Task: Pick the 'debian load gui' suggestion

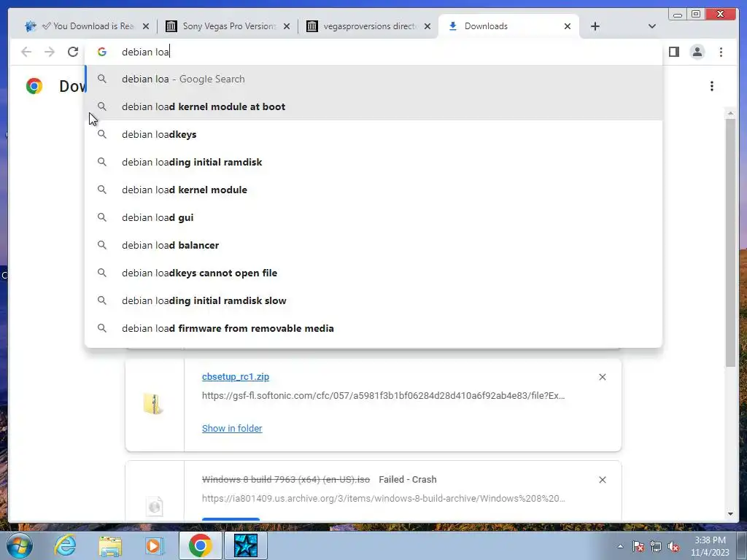Action: (373, 217)
